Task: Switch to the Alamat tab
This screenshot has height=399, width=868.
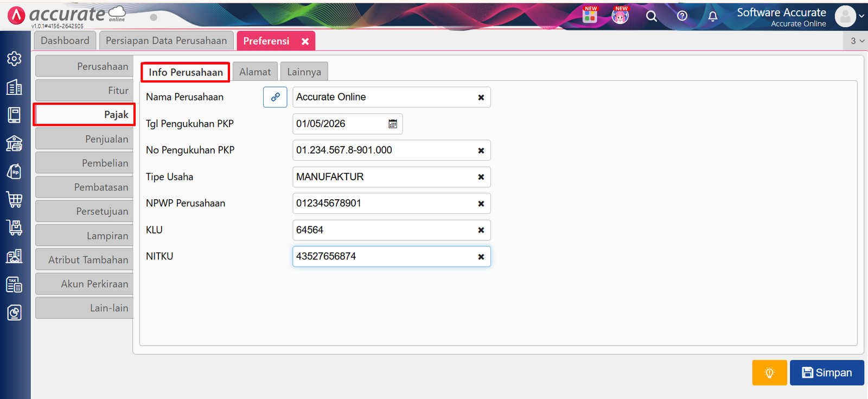Action: pos(255,72)
